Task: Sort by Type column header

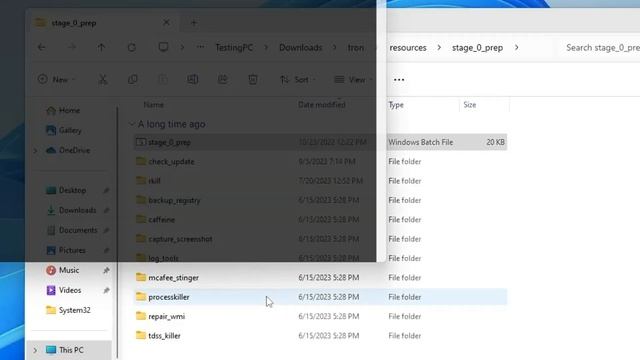Action: 396,105
